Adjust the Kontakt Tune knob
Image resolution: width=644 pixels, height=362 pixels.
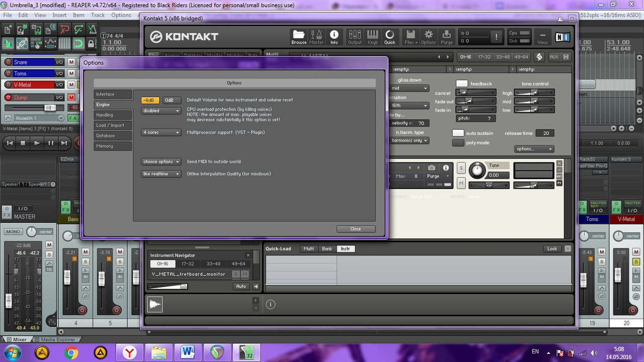click(477, 171)
